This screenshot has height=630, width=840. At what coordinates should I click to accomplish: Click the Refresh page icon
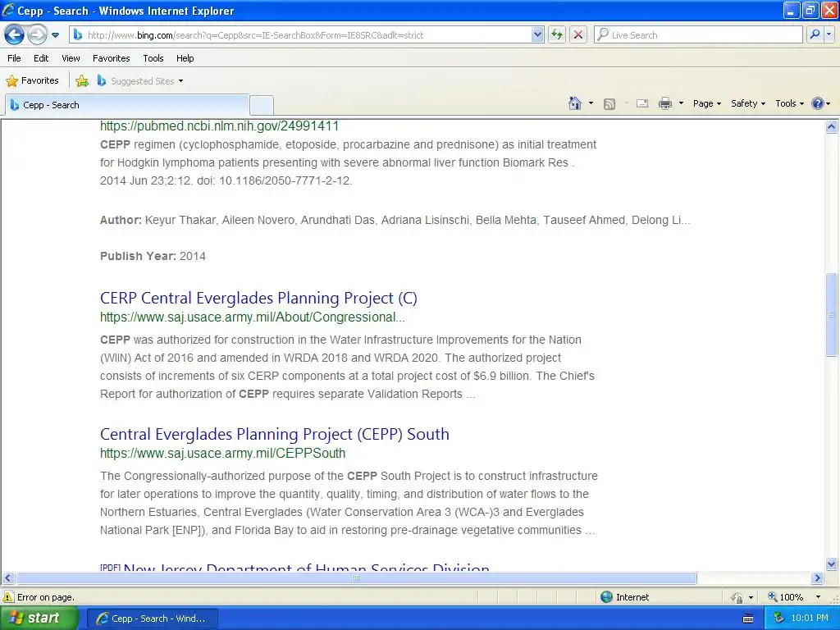(x=557, y=34)
